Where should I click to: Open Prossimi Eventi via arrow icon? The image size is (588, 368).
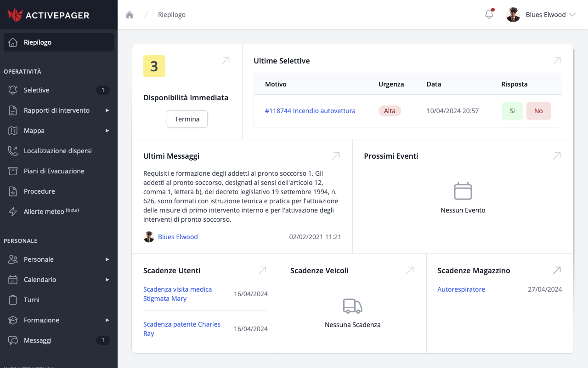[557, 156]
